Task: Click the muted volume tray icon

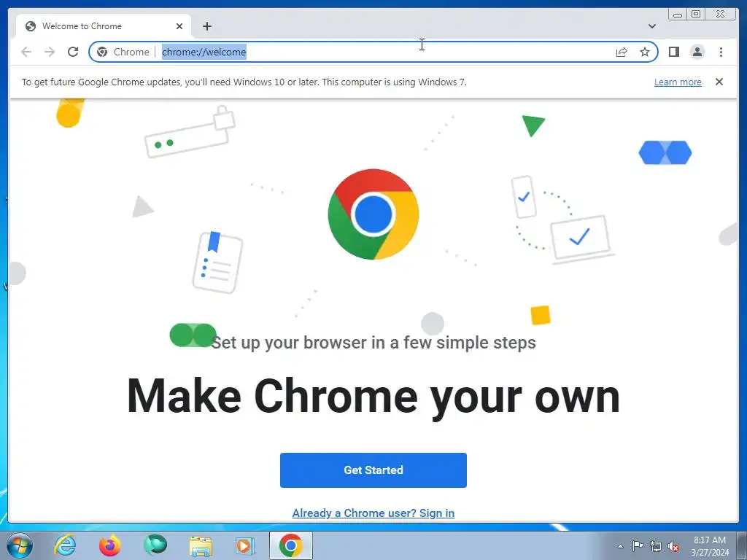Action: point(673,546)
